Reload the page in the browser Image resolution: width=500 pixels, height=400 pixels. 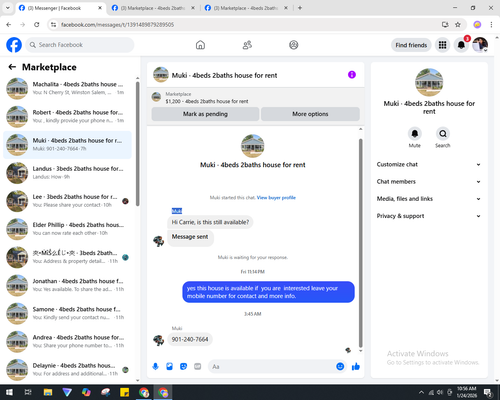click(x=37, y=25)
